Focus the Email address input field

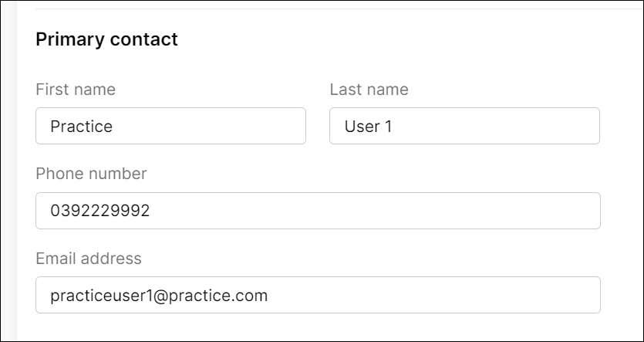pyautogui.click(x=318, y=295)
